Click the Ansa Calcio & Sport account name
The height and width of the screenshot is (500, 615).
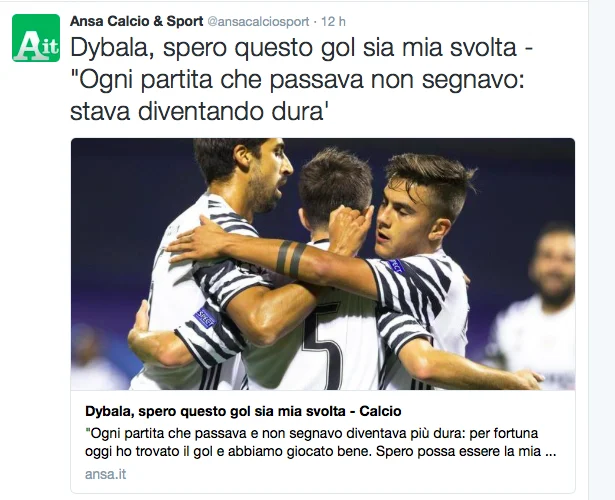[136, 21]
